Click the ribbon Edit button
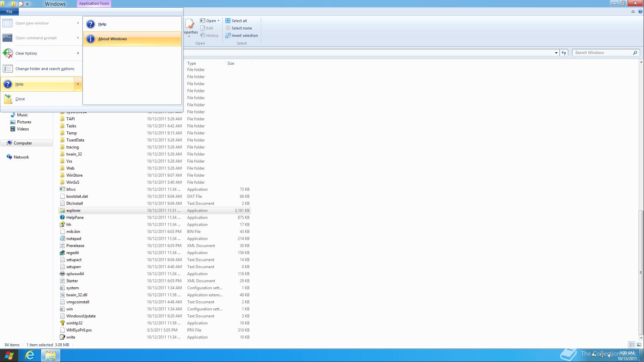The image size is (644, 362). tap(207, 28)
